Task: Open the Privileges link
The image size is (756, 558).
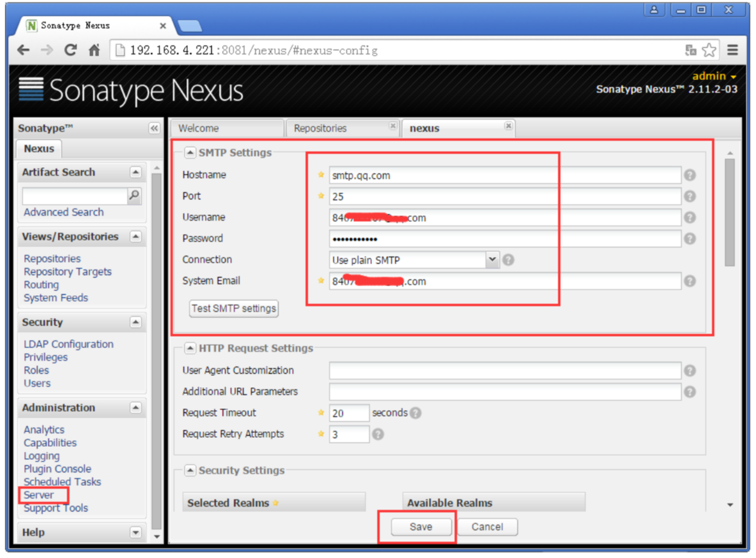Action: [x=46, y=357]
